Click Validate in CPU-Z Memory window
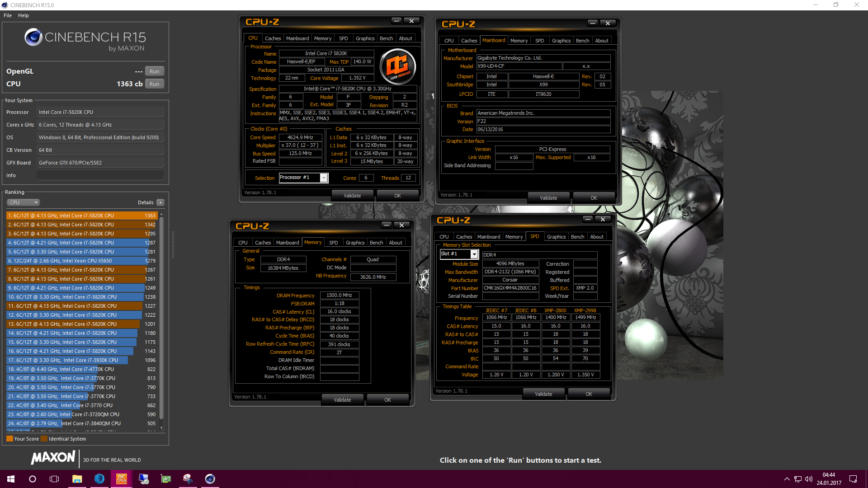 point(342,400)
